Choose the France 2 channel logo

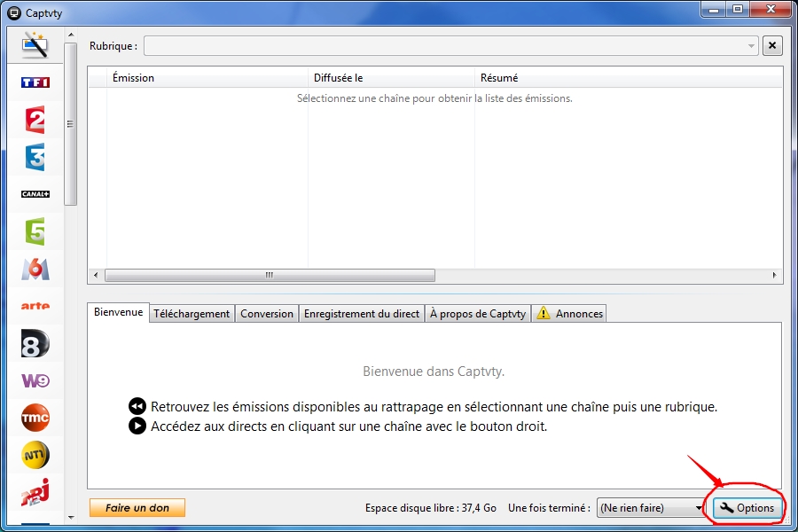pos(35,120)
